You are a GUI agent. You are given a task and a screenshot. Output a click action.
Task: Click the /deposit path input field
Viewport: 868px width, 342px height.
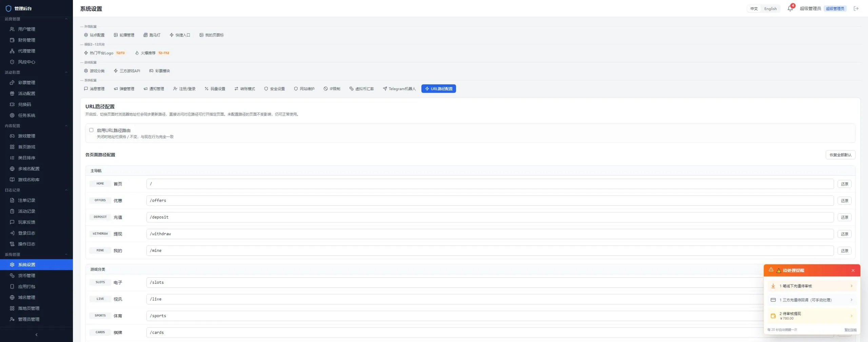click(x=490, y=217)
